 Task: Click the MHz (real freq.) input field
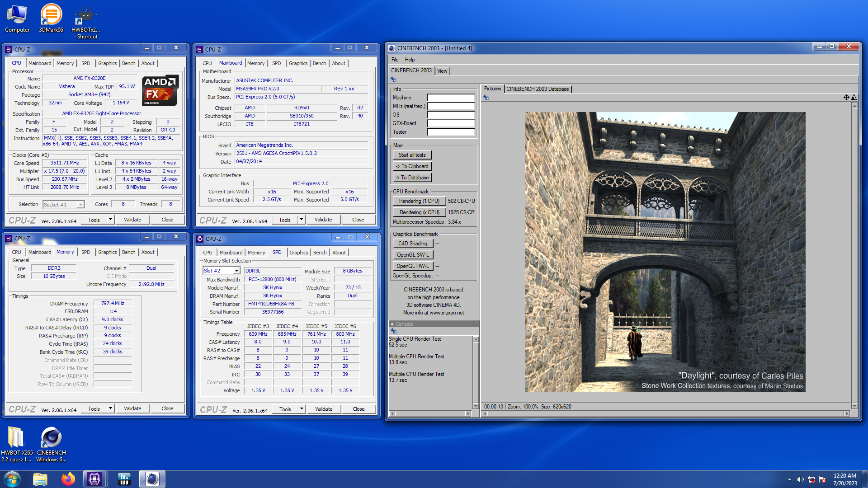click(x=451, y=106)
